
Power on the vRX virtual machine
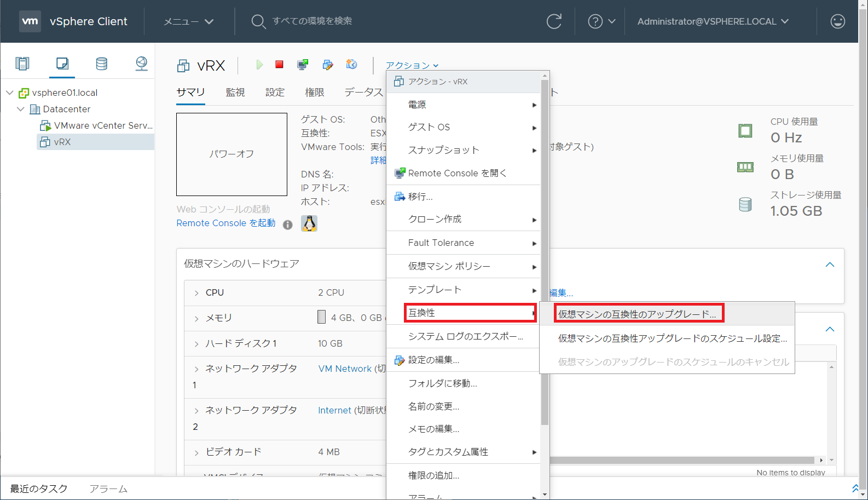coord(259,65)
